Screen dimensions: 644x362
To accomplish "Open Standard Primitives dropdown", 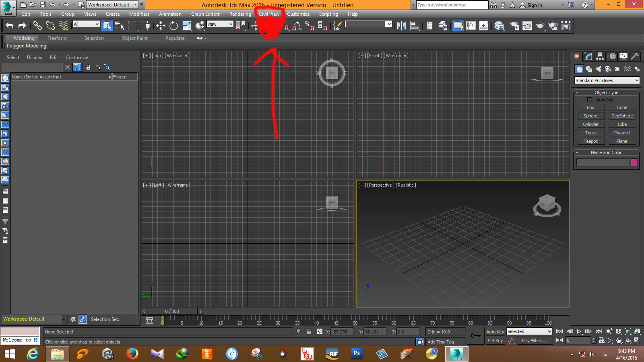I will pos(607,80).
